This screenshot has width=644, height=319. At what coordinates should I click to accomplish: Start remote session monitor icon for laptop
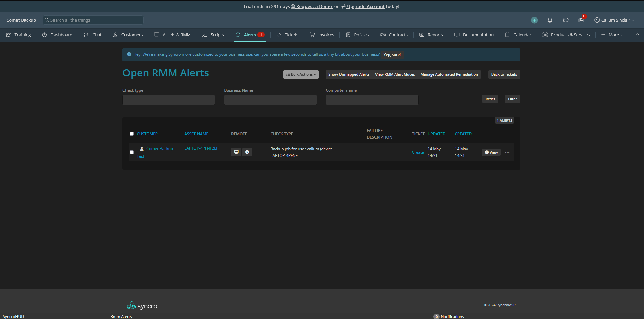pos(236,152)
